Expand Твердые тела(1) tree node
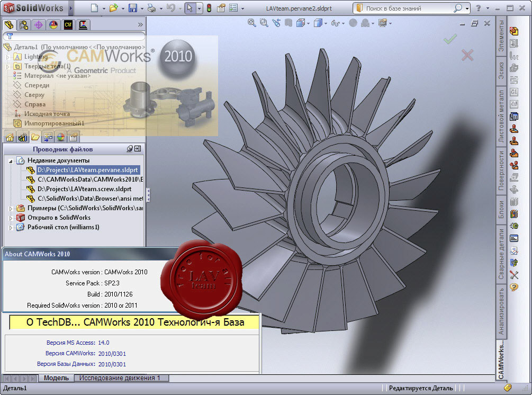This screenshot has height=395, width=532. (7, 67)
